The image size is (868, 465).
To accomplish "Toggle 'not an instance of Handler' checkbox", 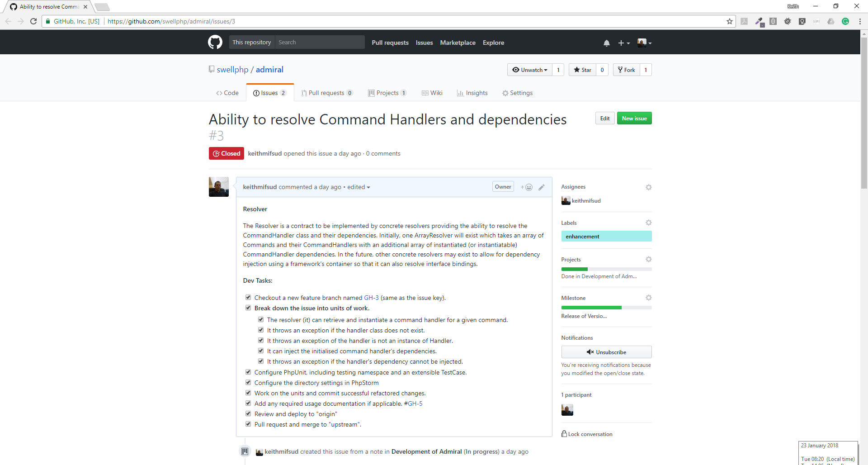I will 261,340.
